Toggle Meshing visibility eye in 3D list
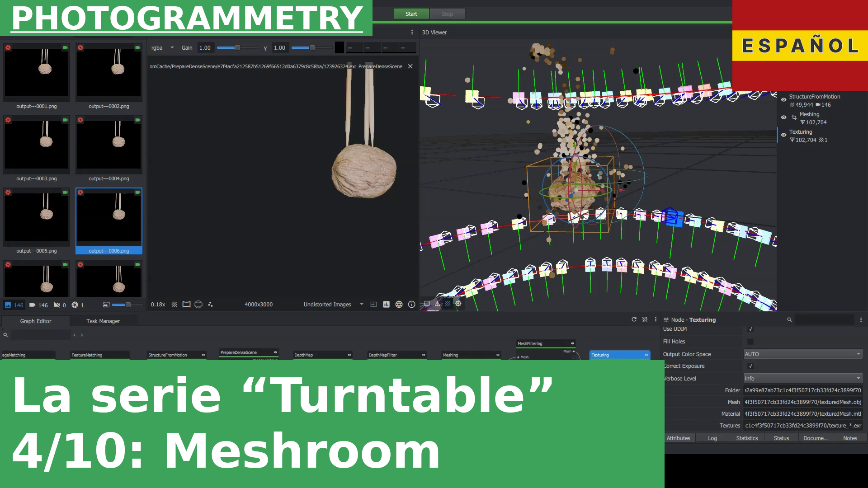Screen dimensions: 868x488 click(x=783, y=117)
